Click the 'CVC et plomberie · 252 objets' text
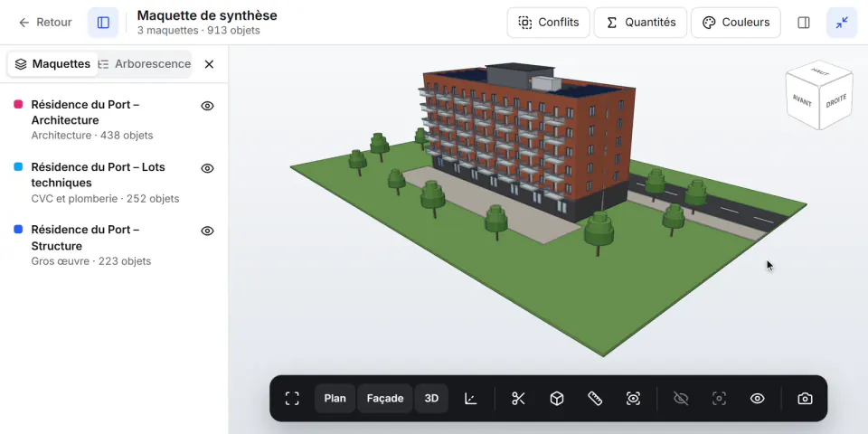 coord(105,199)
